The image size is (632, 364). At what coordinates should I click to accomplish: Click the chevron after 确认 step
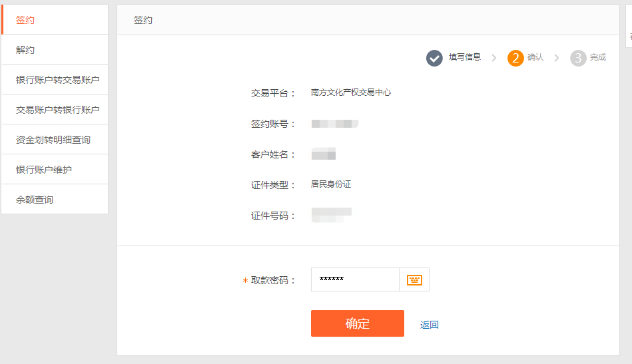coord(557,58)
